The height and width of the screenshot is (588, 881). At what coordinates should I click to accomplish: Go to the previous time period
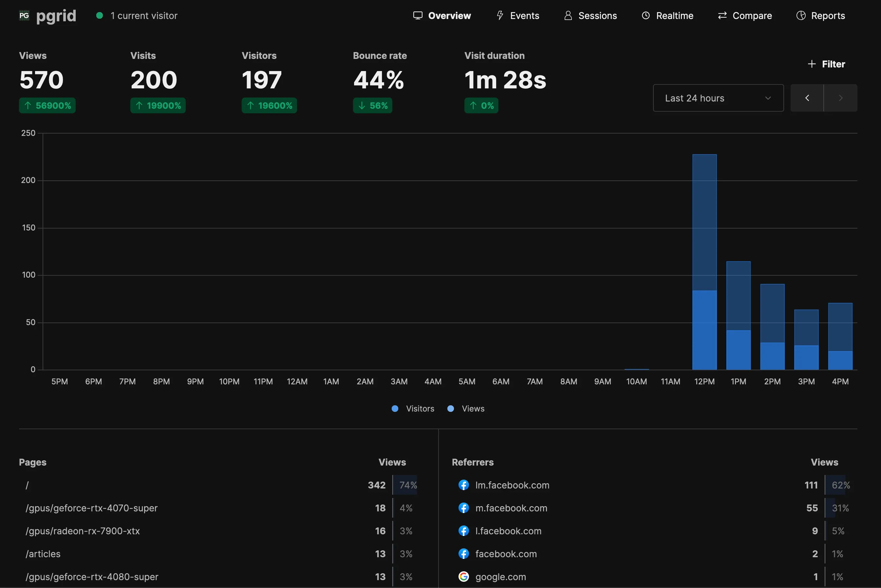pos(807,98)
